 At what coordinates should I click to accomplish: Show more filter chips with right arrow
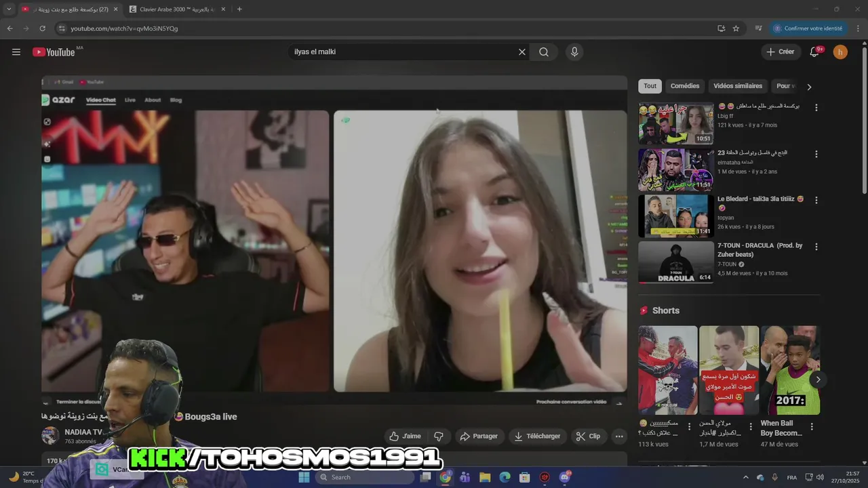(809, 87)
